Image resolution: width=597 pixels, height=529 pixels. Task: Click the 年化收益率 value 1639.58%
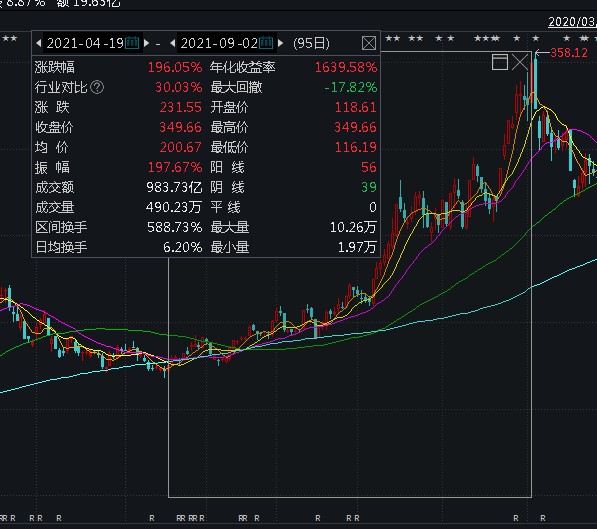pyautogui.click(x=346, y=67)
